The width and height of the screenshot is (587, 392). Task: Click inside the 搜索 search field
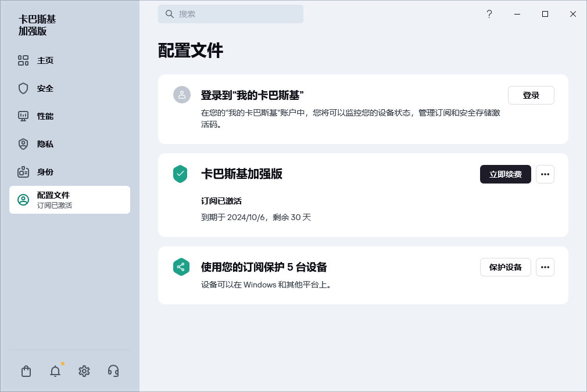point(231,14)
